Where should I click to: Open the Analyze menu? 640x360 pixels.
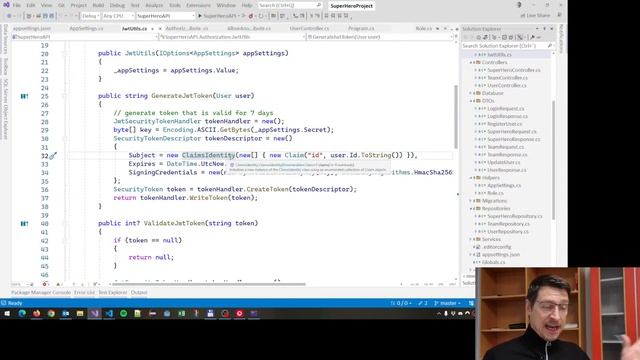pyautogui.click(x=154, y=5)
